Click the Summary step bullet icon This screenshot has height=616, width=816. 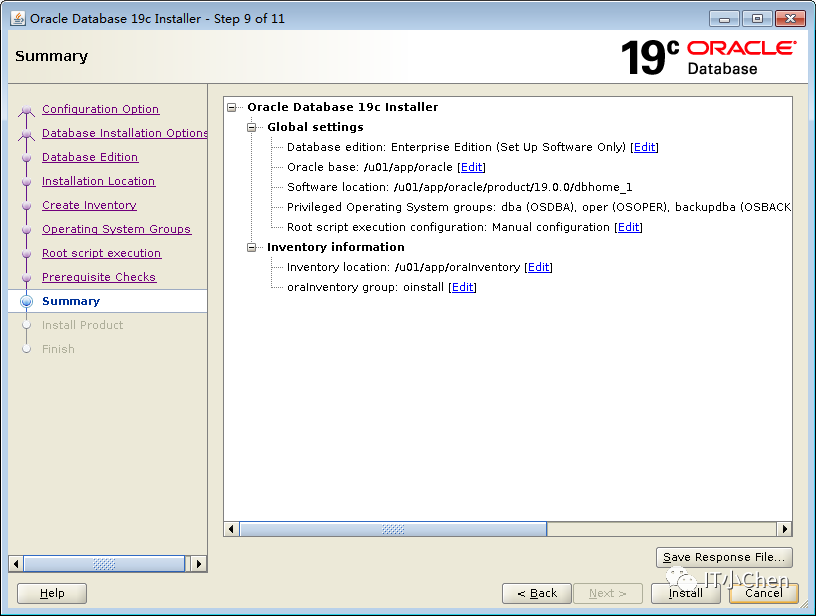27,301
